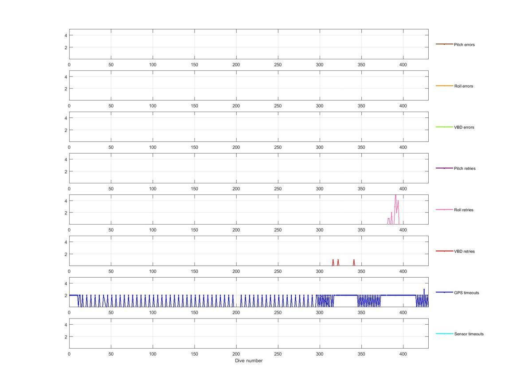Click the Pitch retries legend label
The image size is (532, 392).
tap(465, 168)
